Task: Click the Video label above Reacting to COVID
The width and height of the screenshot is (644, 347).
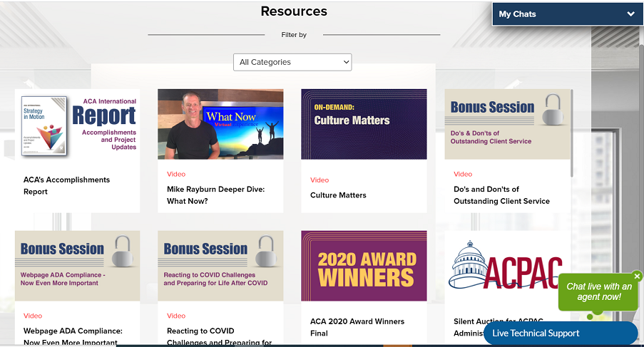Action: click(x=176, y=316)
